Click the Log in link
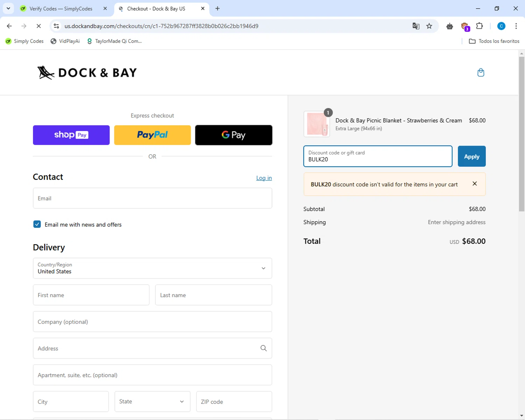The image size is (525, 420). 264,178
